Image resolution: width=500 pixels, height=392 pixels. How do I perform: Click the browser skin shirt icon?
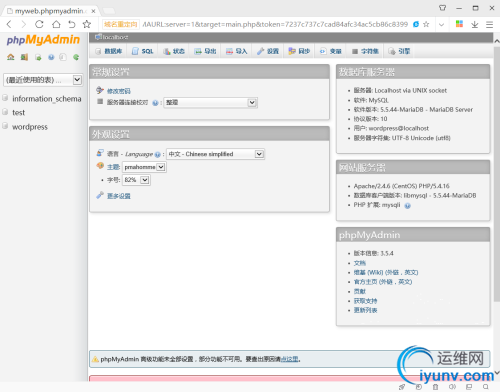[442, 8]
